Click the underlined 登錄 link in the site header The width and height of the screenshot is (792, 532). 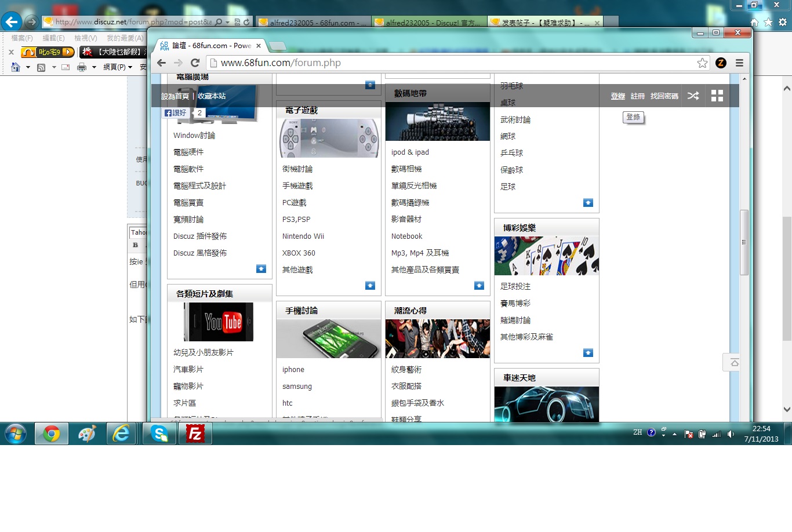coord(618,96)
